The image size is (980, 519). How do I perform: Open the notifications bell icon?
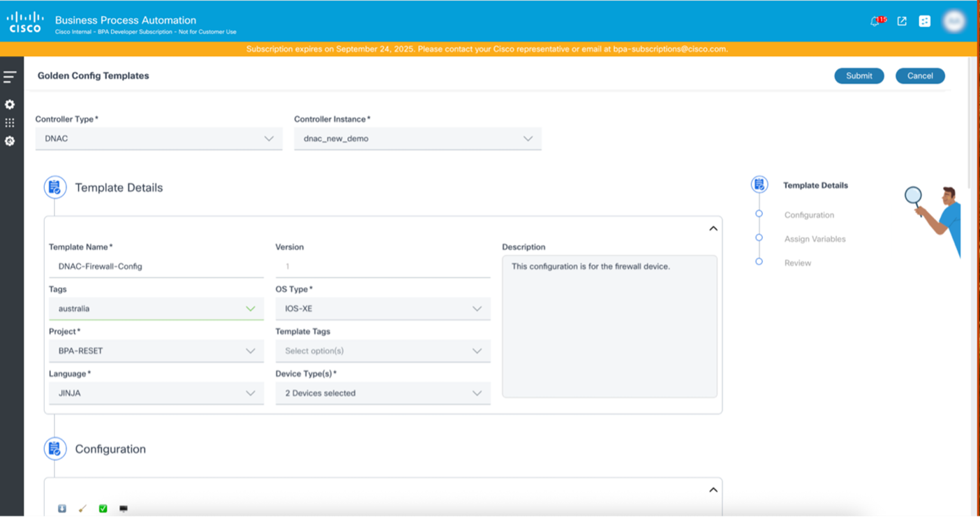[875, 22]
